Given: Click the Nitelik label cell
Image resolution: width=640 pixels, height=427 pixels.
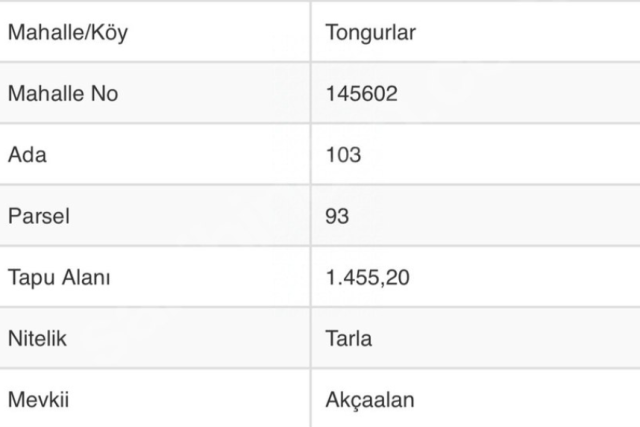Looking at the screenshot, I should coord(37,338).
